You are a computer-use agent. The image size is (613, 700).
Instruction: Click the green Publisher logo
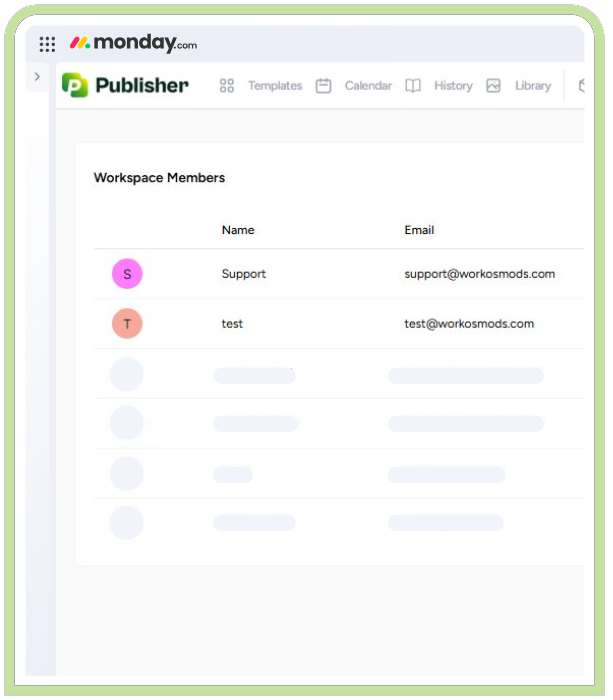click(75, 86)
